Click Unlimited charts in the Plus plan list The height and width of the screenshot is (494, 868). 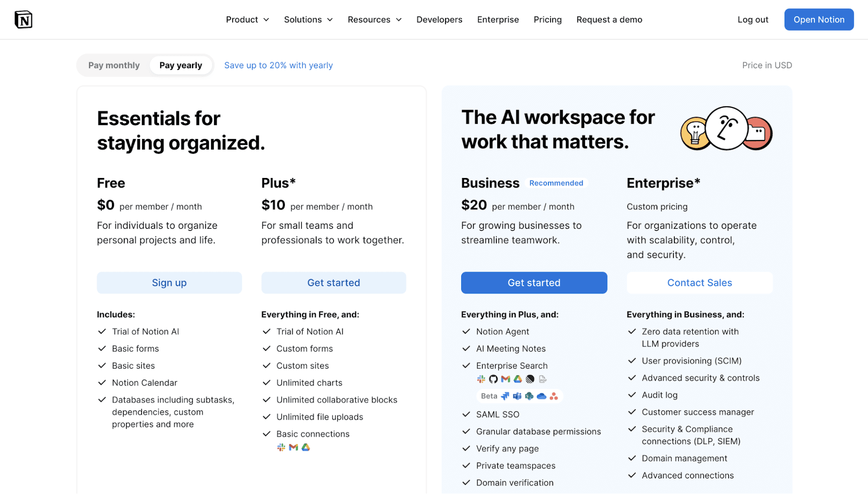(x=310, y=383)
